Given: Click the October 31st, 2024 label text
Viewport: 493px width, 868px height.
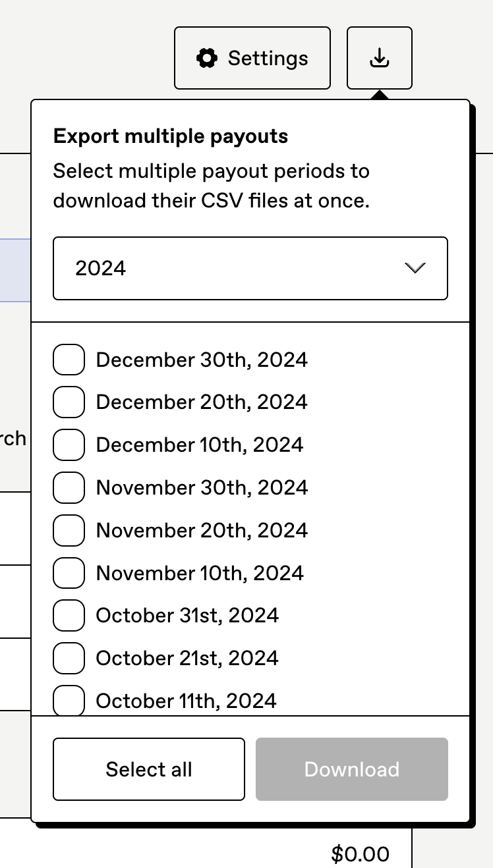Looking at the screenshot, I should tap(187, 616).
